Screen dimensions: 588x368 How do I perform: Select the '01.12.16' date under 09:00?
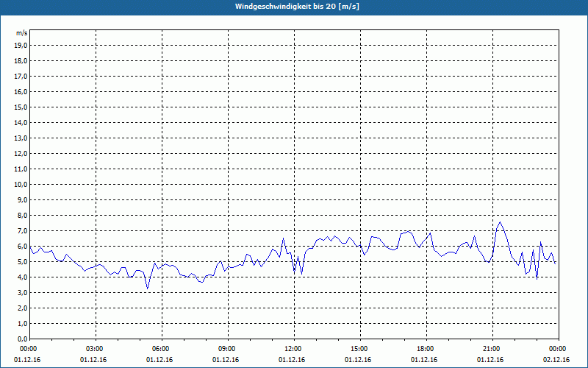click(226, 360)
